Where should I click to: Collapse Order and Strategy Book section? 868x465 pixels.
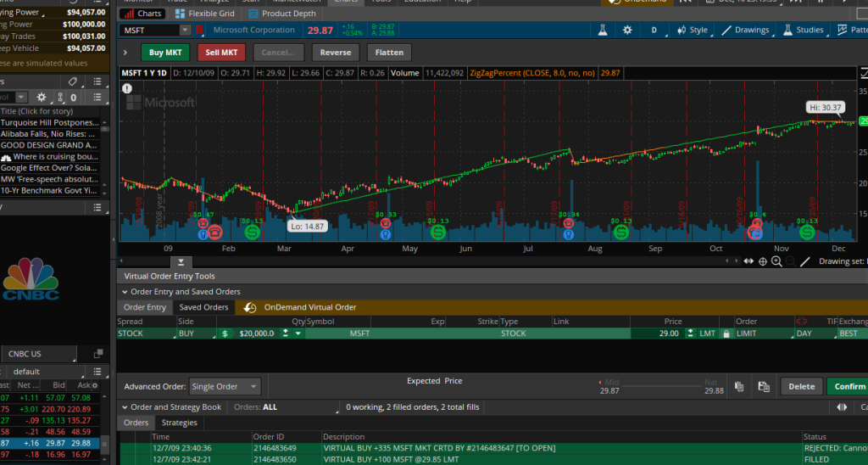pyautogui.click(x=125, y=406)
